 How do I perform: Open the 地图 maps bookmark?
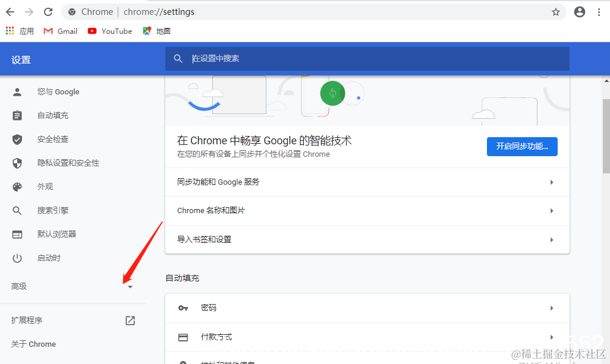(156, 31)
